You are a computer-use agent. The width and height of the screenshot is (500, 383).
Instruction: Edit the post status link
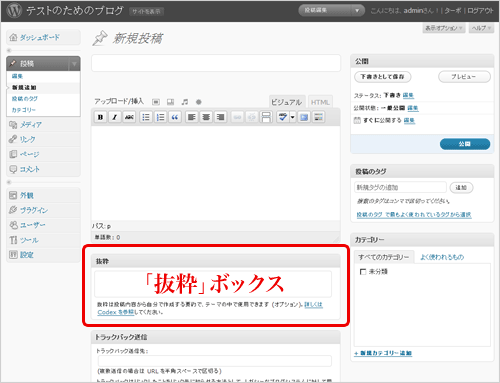(408, 95)
